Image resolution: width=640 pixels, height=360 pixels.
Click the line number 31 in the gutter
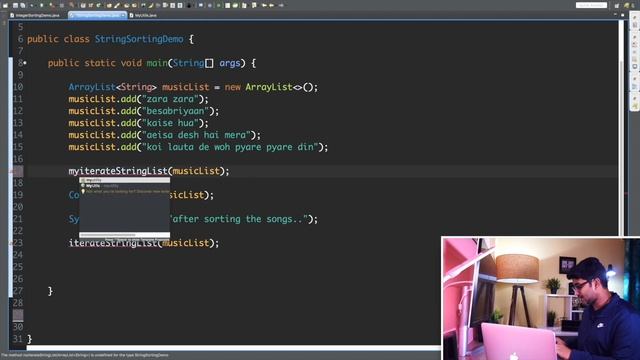point(18,339)
